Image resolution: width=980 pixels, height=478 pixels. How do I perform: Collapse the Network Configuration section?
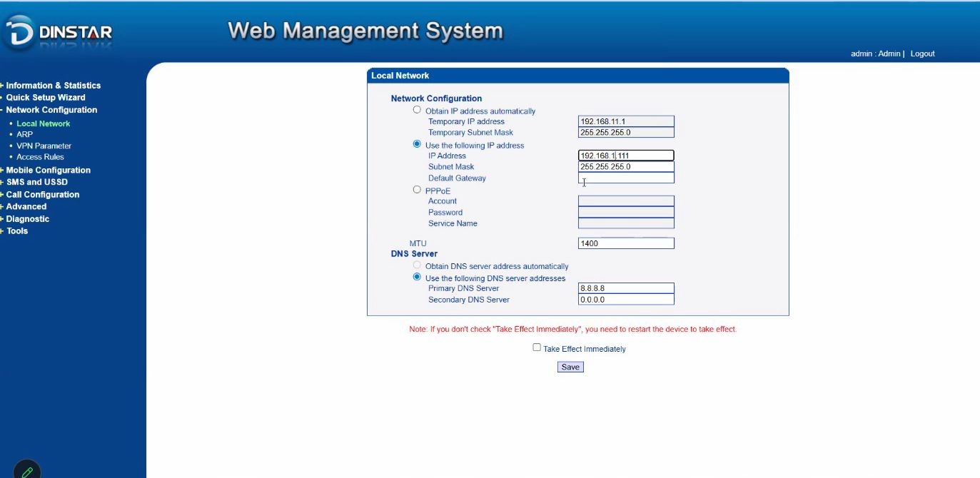click(51, 110)
